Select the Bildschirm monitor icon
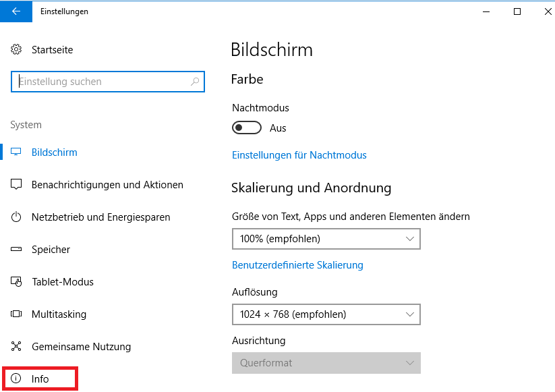This screenshot has height=392, width=555. click(16, 152)
